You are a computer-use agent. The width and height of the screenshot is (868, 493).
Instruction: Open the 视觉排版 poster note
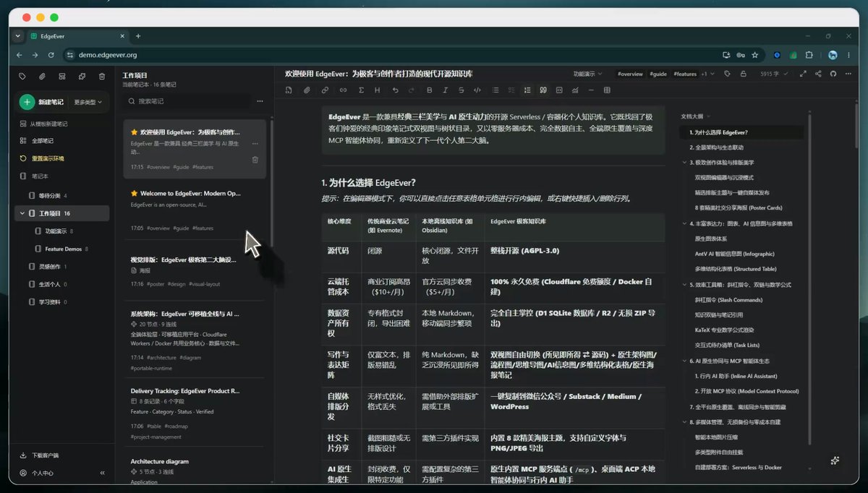tap(194, 271)
